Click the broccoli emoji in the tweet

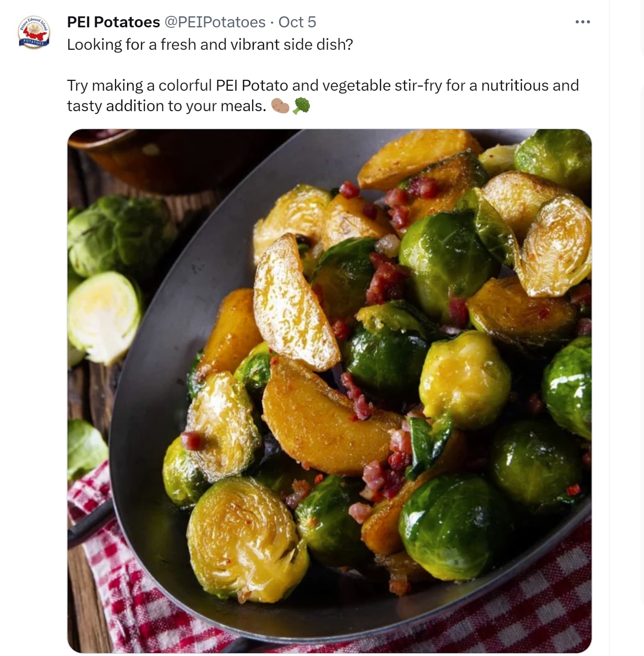click(301, 106)
